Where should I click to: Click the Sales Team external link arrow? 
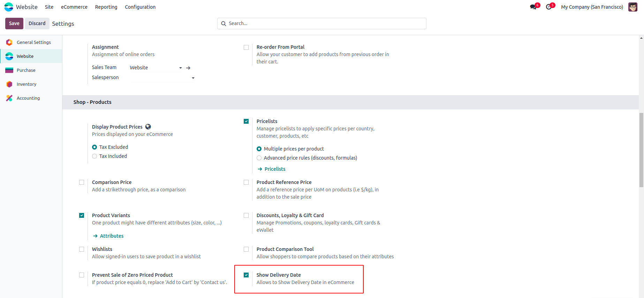click(188, 68)
